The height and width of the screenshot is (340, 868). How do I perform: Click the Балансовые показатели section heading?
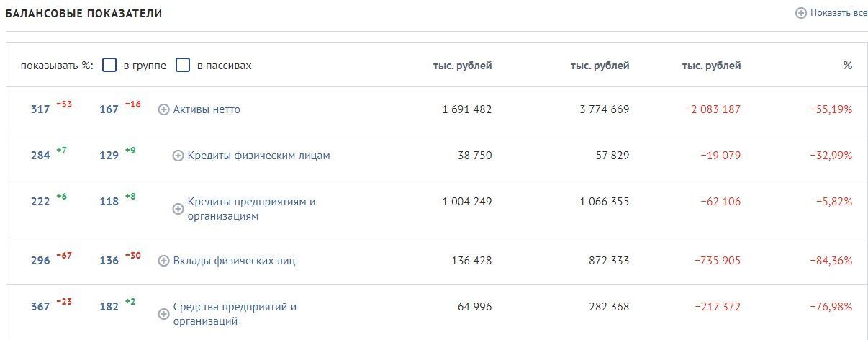(x=83, y=14)
